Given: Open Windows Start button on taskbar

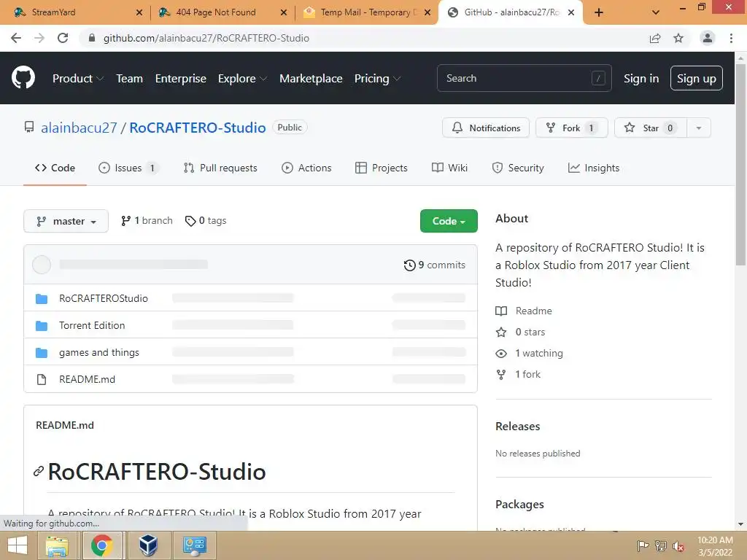Looking at the screenshot, I should (x=18, y=545).
